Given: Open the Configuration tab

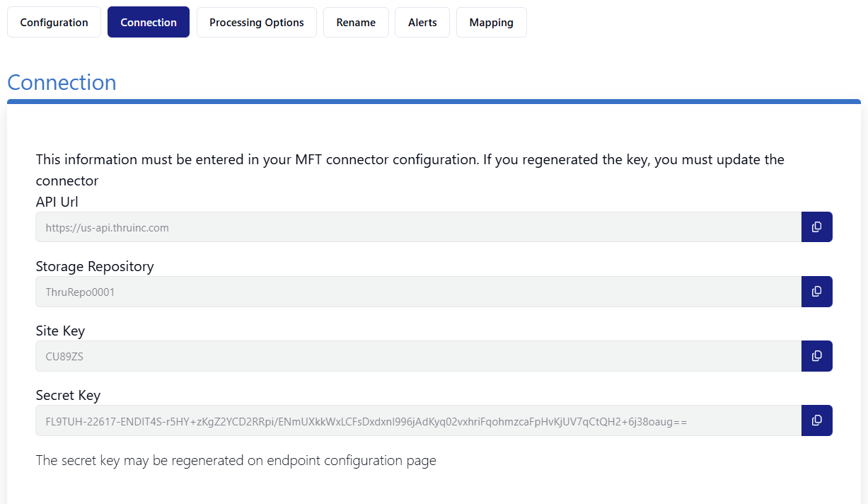Looking at the screenshot, I should click(x=54, y=23).
